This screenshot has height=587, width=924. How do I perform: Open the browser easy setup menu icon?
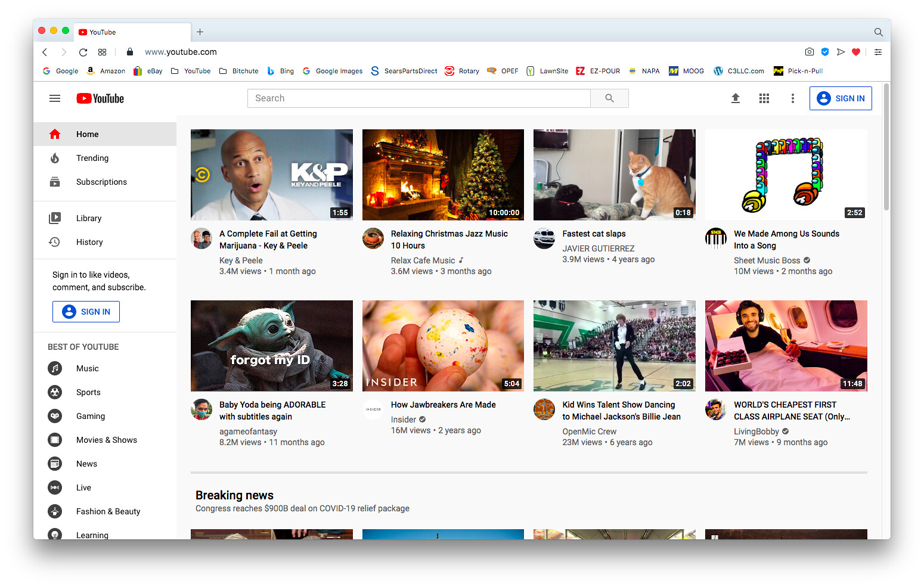pyautogui.click(x=878, y=52)
